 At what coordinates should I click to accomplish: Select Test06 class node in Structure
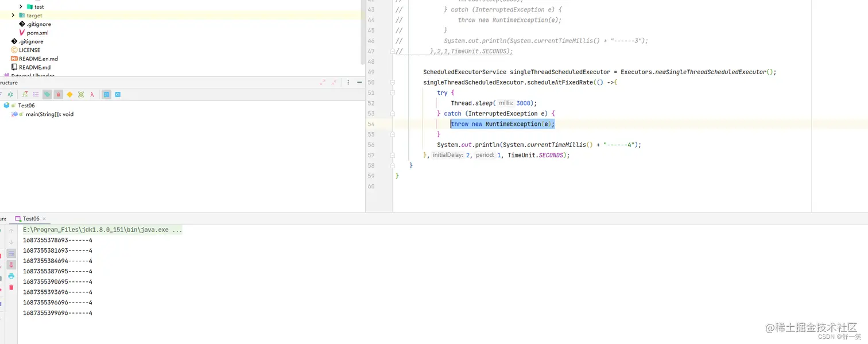pos(26,106)
